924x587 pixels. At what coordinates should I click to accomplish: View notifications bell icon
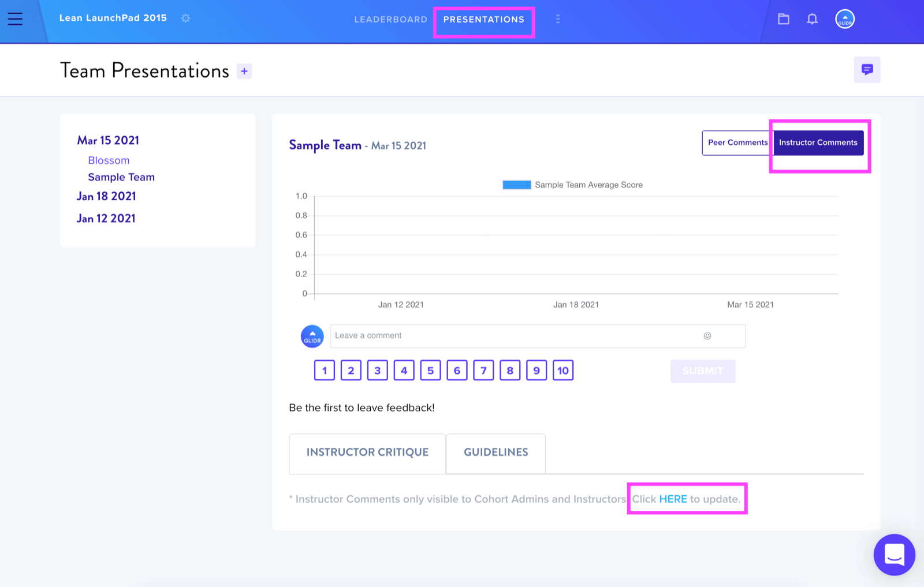(x=812, y=19)
